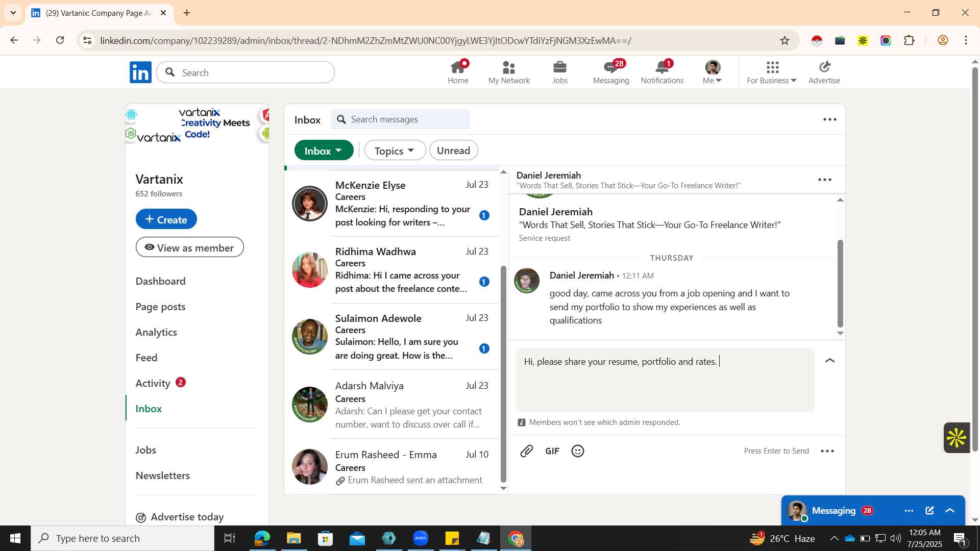Screen dimensions: 980x551
Task: Click Daniel Jeremiah's avatar in the thread
Action: click(527, 281)
